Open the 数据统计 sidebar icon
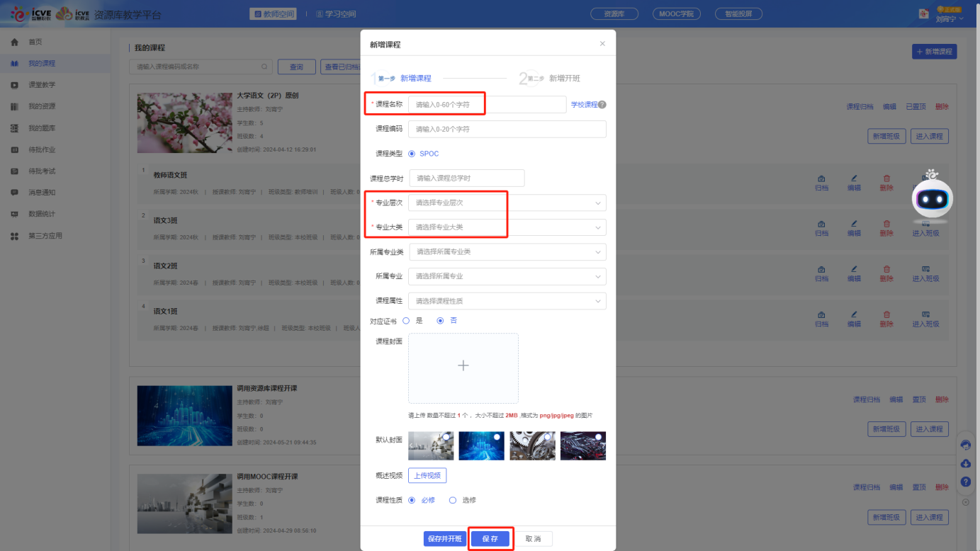980x551 pixels. pyautogui.click(x=14, y=214)
